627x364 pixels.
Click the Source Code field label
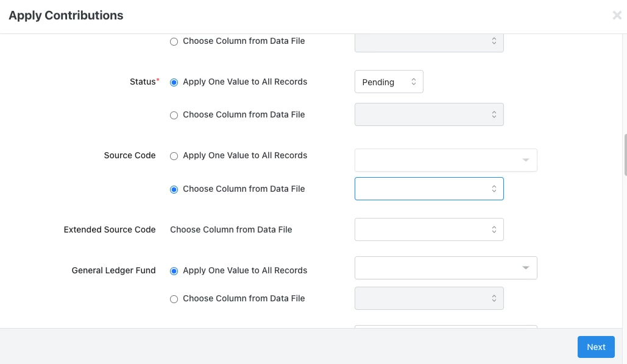(130, 155)
